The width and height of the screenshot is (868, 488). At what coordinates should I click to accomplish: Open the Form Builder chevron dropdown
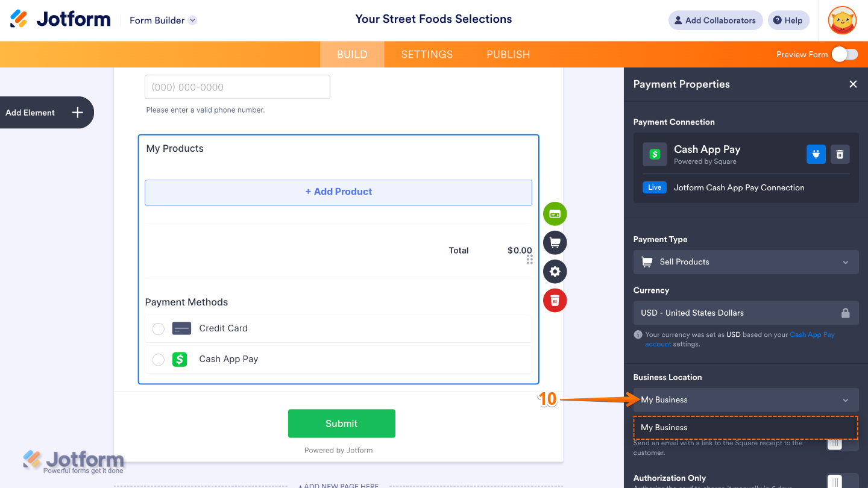tap(192, 20)
